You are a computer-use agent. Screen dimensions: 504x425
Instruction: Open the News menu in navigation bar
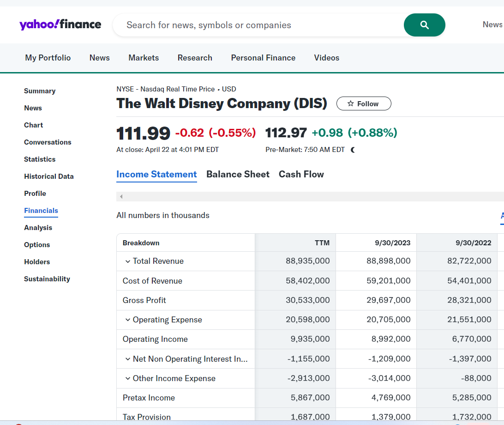pyautogui.click(x=100, y=58)
